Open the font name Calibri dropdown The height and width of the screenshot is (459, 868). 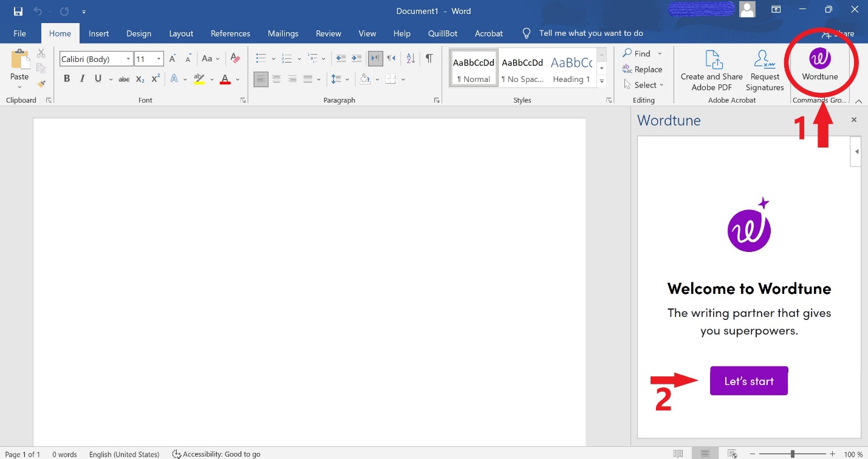(128, 59)
